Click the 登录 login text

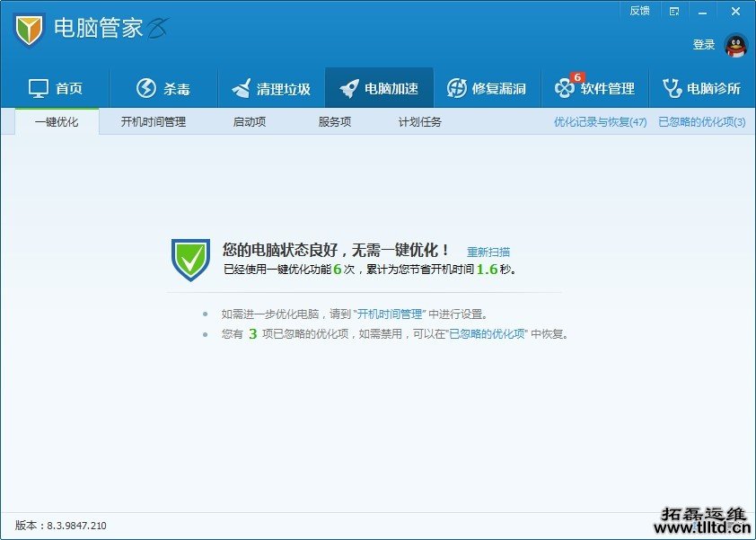pos(704,45)
